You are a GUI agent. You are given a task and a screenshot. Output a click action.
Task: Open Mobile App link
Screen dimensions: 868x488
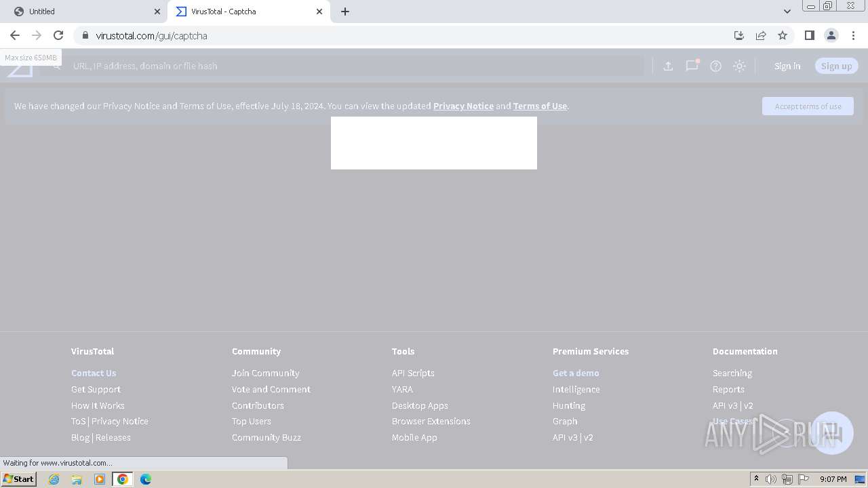point(414,437)
